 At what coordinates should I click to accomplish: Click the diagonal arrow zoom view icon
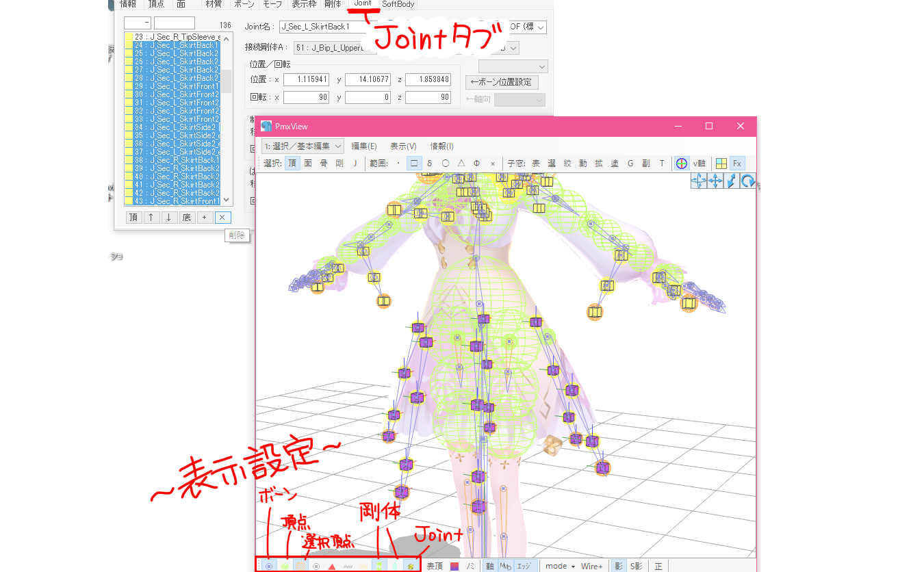tap(732, 181)
